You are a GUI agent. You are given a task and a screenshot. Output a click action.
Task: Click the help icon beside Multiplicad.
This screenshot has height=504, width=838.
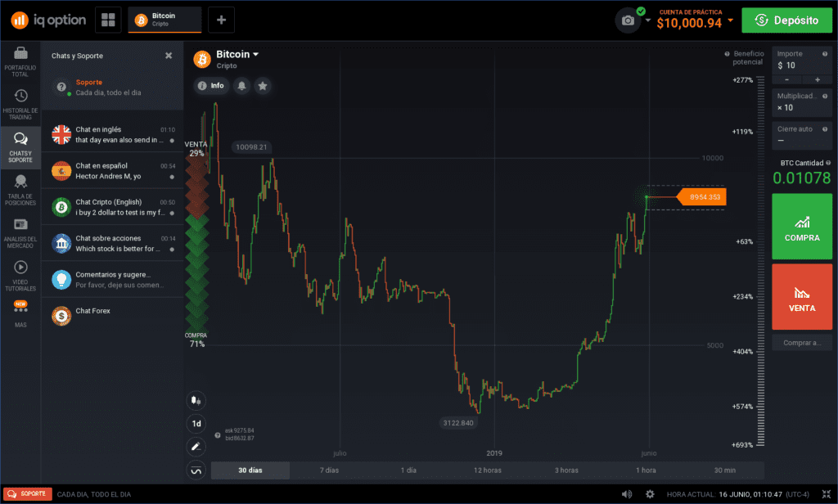pos(825,97)
